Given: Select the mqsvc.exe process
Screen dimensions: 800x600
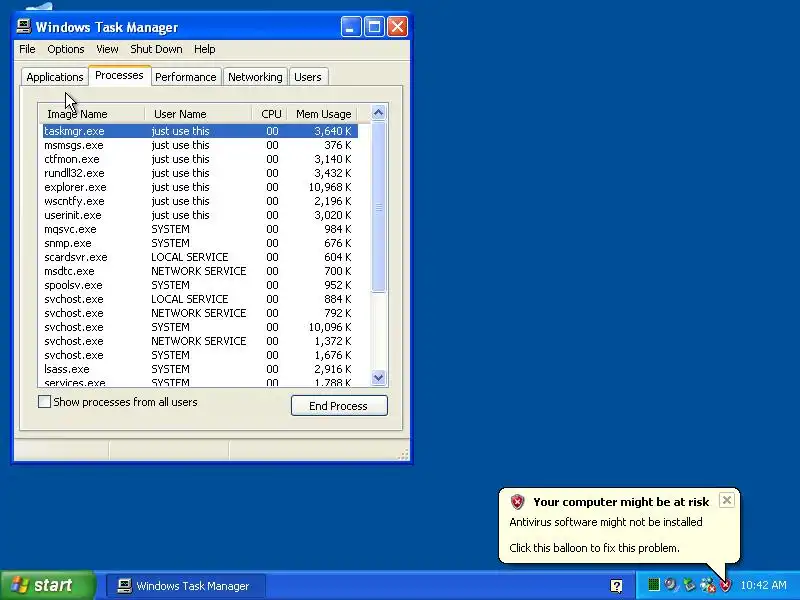Looking at the screenshot, I should 200,229.
